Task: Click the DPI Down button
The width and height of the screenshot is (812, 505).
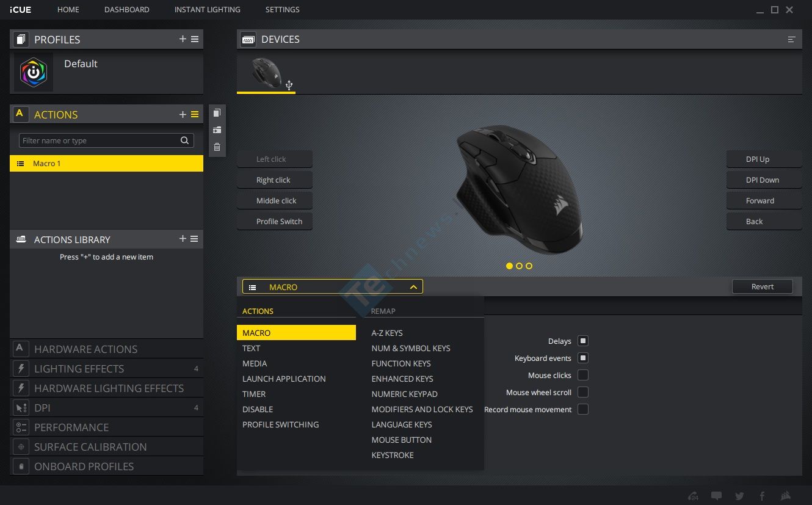Action: pos(764,180)
